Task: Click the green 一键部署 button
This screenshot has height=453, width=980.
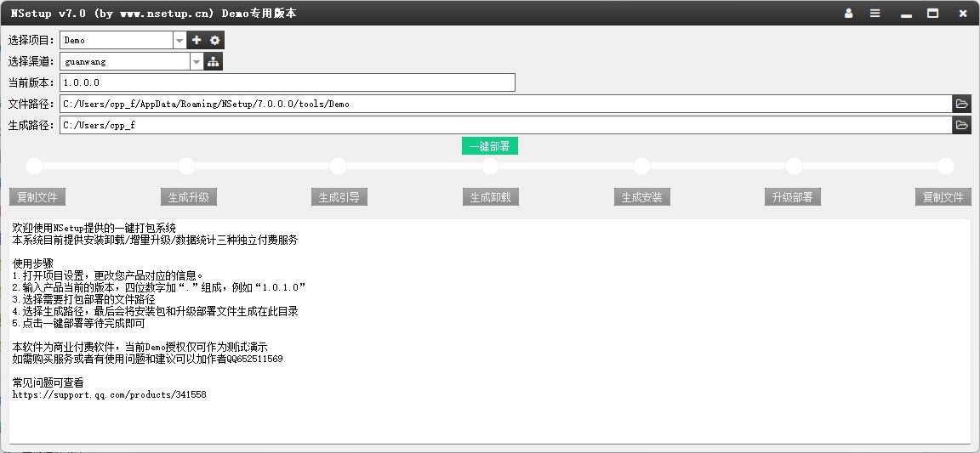Action: pyautogui.click(x=490, y=146)
